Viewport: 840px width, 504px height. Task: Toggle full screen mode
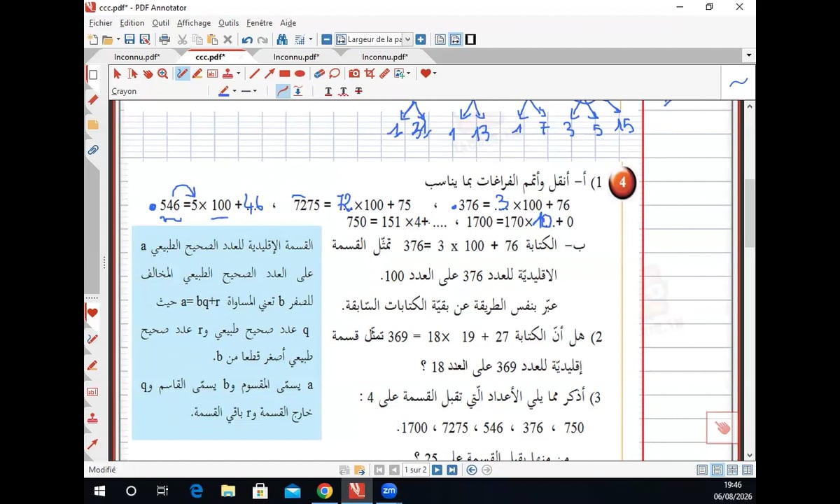click(x=470, y=40)
